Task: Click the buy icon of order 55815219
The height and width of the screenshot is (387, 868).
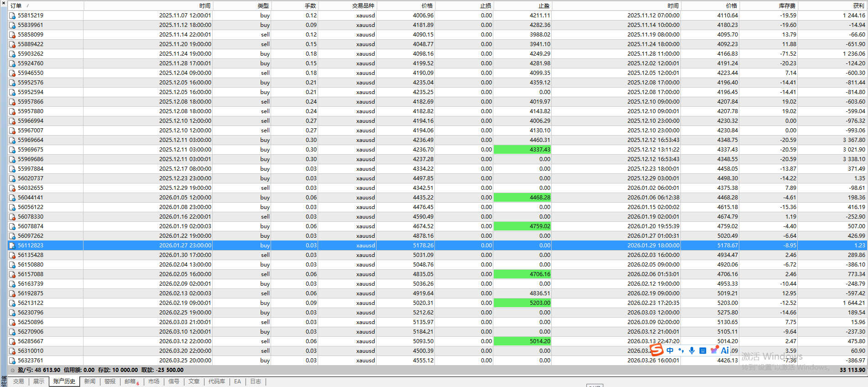Action: coord(12,16)
